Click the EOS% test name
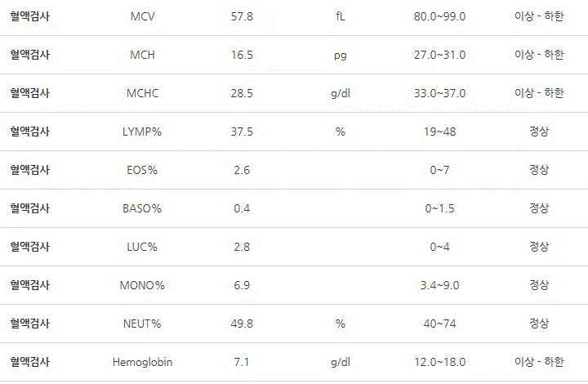 142,170
